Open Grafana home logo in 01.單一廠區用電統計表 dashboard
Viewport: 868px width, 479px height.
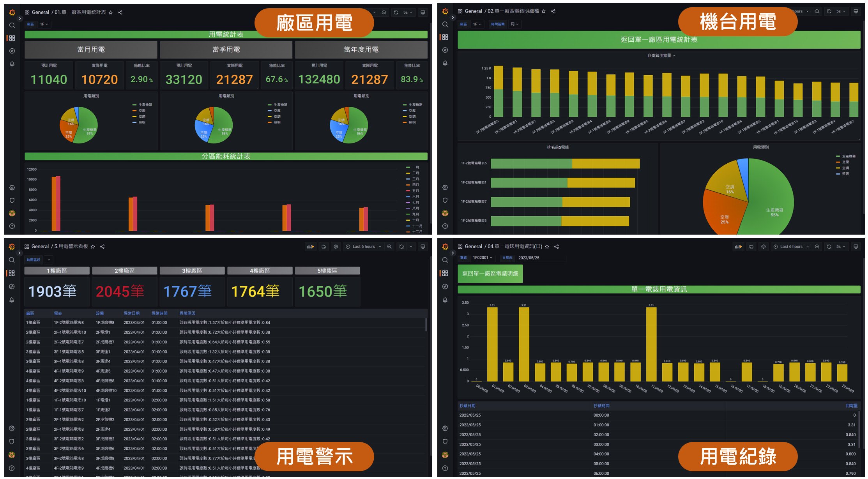click(12, 12)
